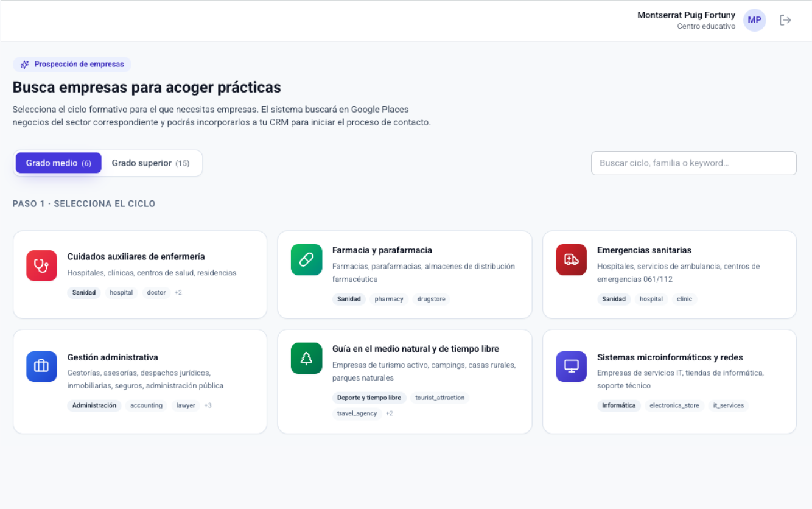Image resolution: width=812 pixels, height=509 pixels.
Task: Click the lawyer tag
Action: pos(186,405)
